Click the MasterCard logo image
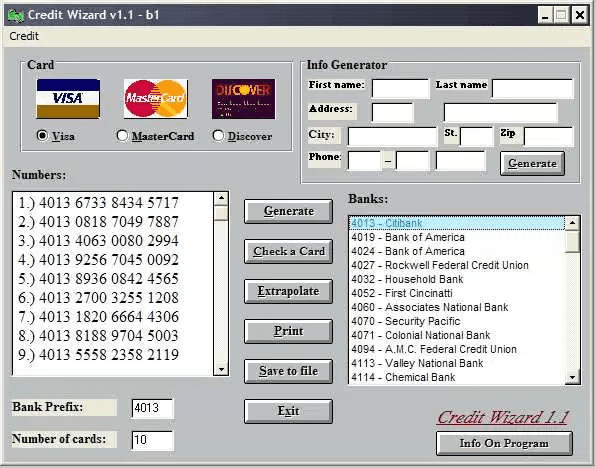Screen dimensions: 596x468 pos(156,99)
